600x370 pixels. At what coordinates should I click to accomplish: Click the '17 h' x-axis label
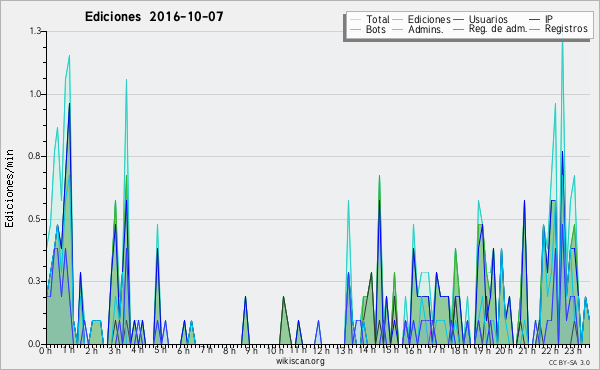pyautogui.click(x=436, y=350)
